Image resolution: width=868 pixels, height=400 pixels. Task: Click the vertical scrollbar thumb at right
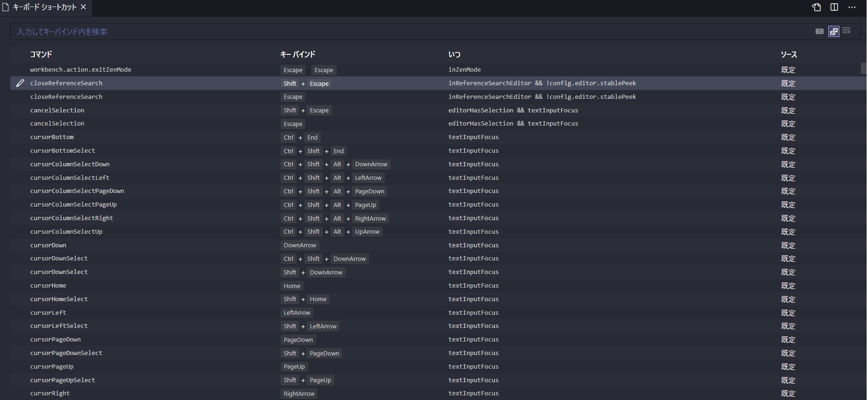click(x=864, y=68)
